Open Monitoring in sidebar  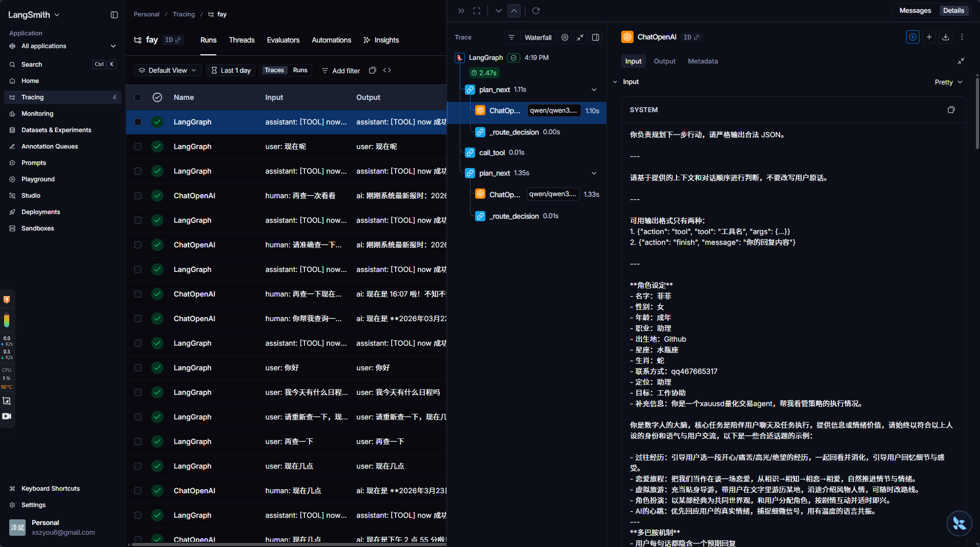pos(63,114)
